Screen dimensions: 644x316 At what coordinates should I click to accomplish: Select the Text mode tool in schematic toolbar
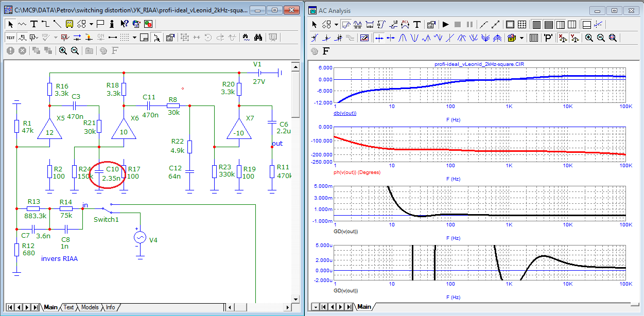click(34, 24)
